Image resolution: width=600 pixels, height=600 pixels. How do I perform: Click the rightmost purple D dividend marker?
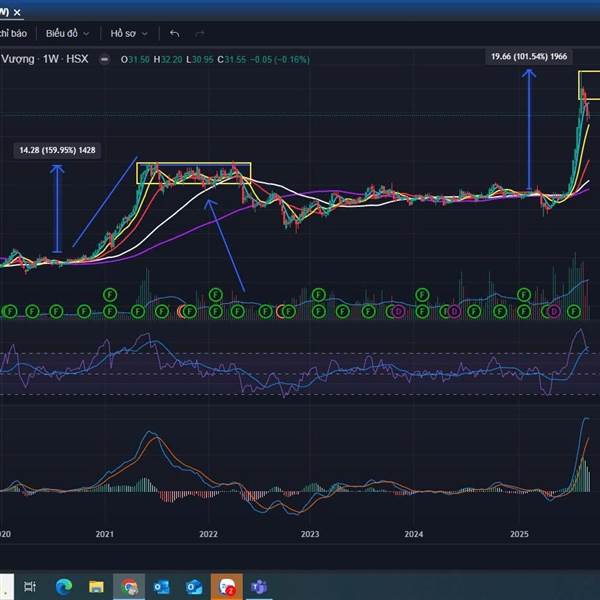coord(554,312)
